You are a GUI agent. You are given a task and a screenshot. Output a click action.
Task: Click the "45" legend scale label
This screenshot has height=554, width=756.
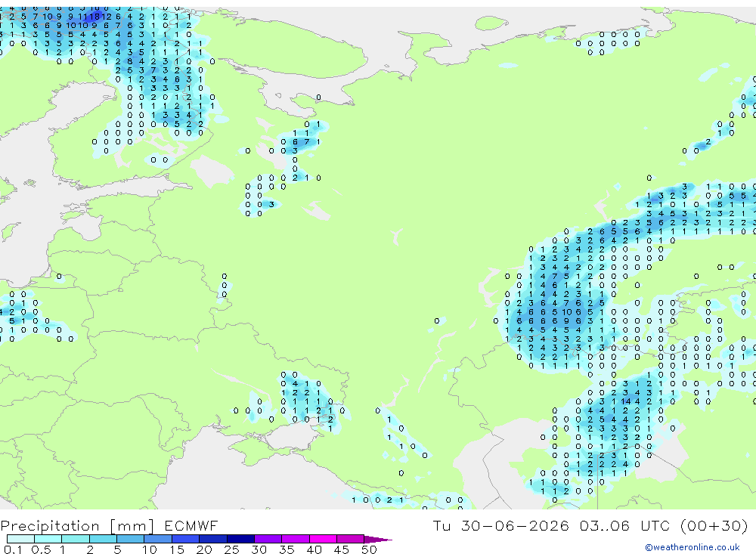[x=342, y=549]
